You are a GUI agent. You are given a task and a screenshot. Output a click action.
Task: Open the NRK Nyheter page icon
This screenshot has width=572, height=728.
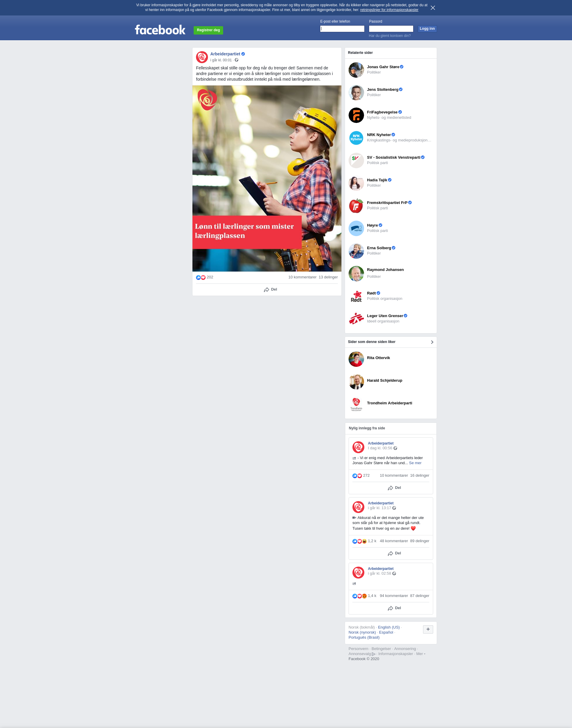356,138
